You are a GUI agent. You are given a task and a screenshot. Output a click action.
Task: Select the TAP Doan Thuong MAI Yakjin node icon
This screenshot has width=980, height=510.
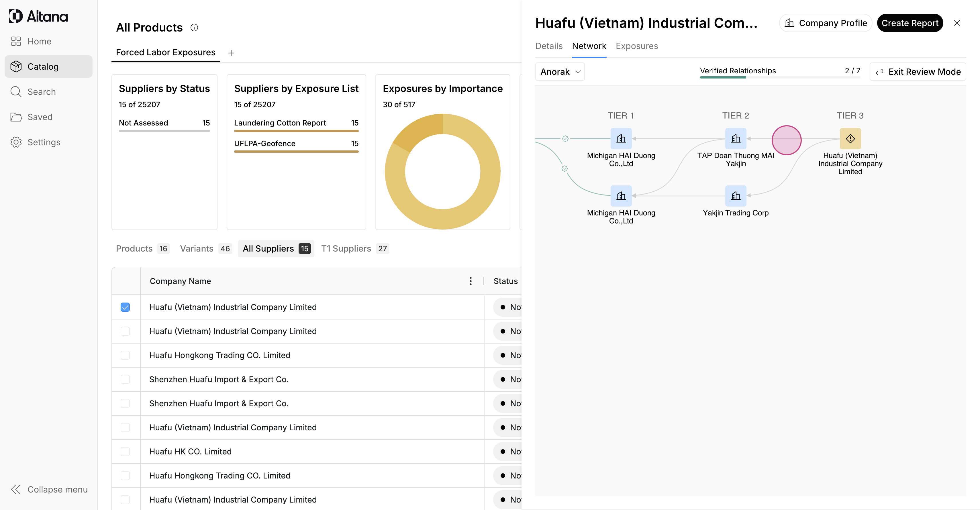point(735,138)
